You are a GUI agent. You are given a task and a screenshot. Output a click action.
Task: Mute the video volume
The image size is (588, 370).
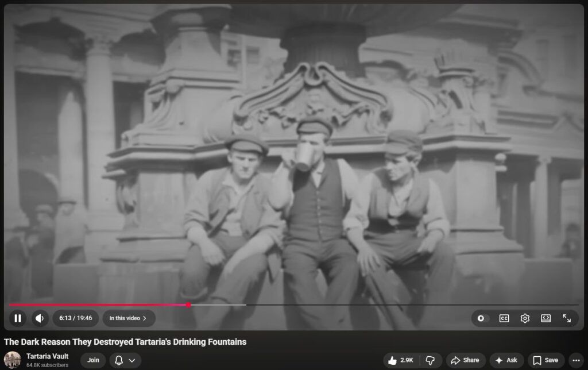click(39, 318)
